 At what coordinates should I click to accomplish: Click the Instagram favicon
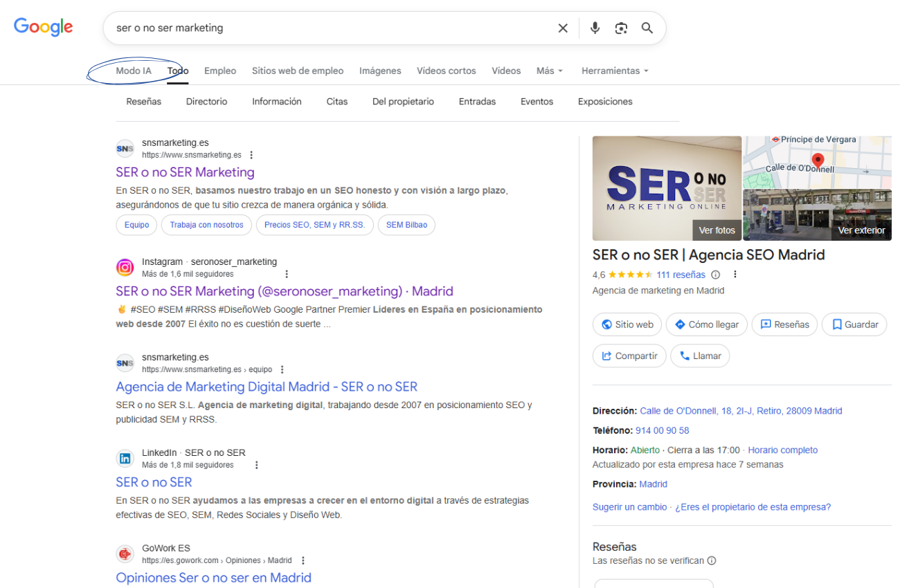click(x=125, y=267)
